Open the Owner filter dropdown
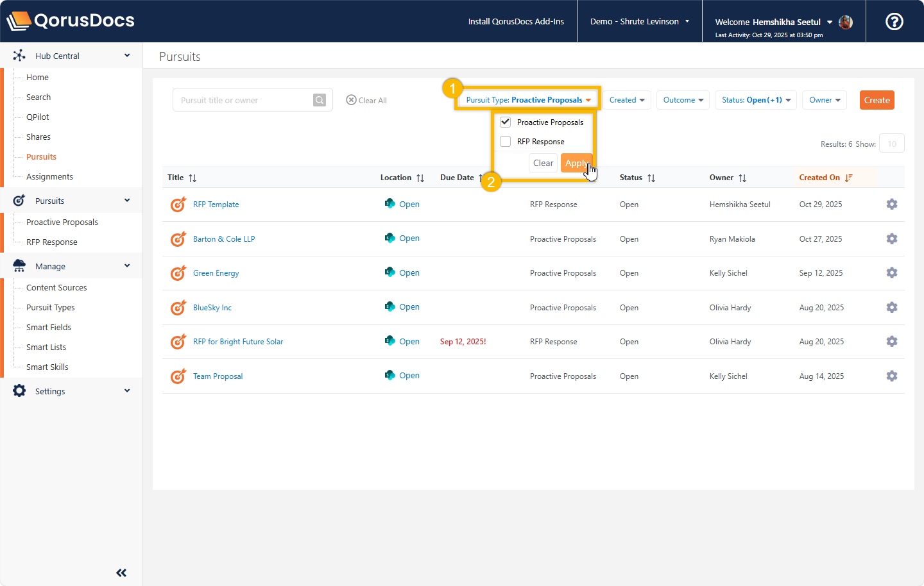Screen dimensions: 924x586 click(824, 100)
